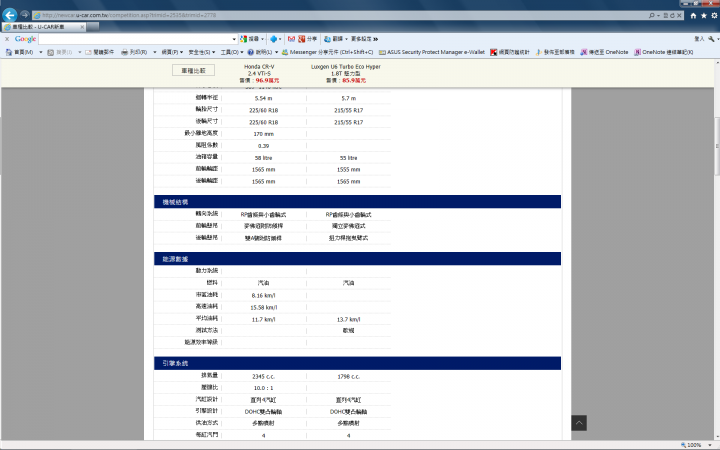Click the Google logo on the toolbar
The width and height of the screenshot is (720, 450).
click(x=25, y=39)
